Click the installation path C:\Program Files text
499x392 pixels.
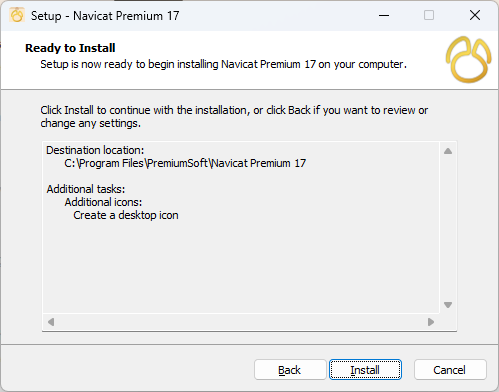coord(185,163)
